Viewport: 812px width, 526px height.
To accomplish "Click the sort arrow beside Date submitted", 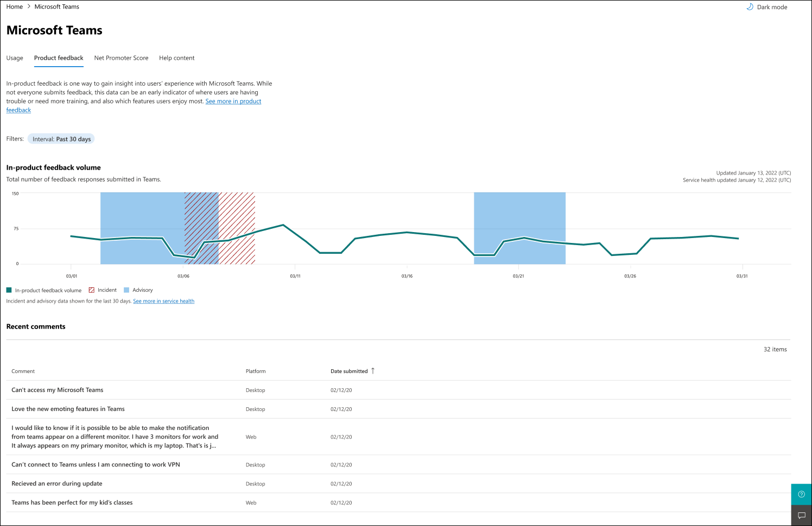I will tap(373, 371).
